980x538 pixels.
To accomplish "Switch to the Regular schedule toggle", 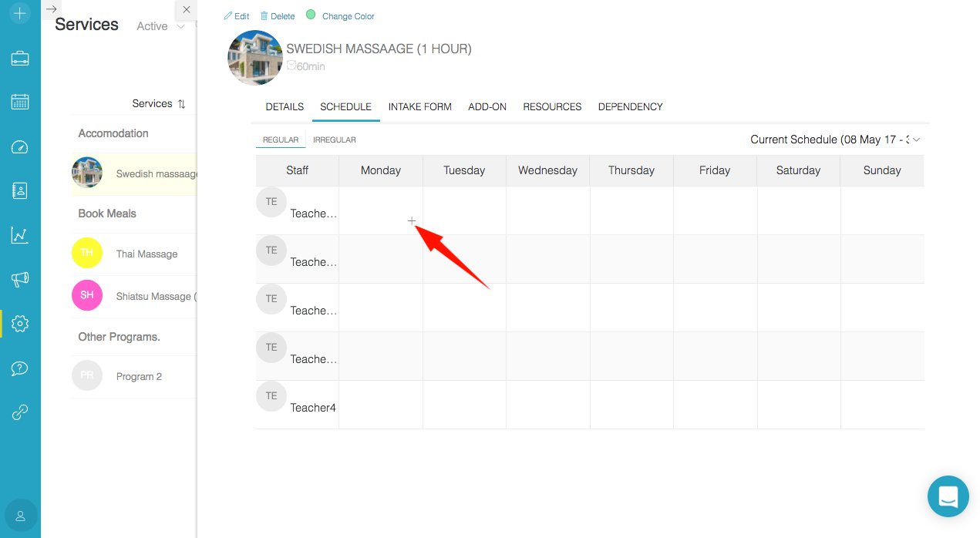I will pos(281,140).
